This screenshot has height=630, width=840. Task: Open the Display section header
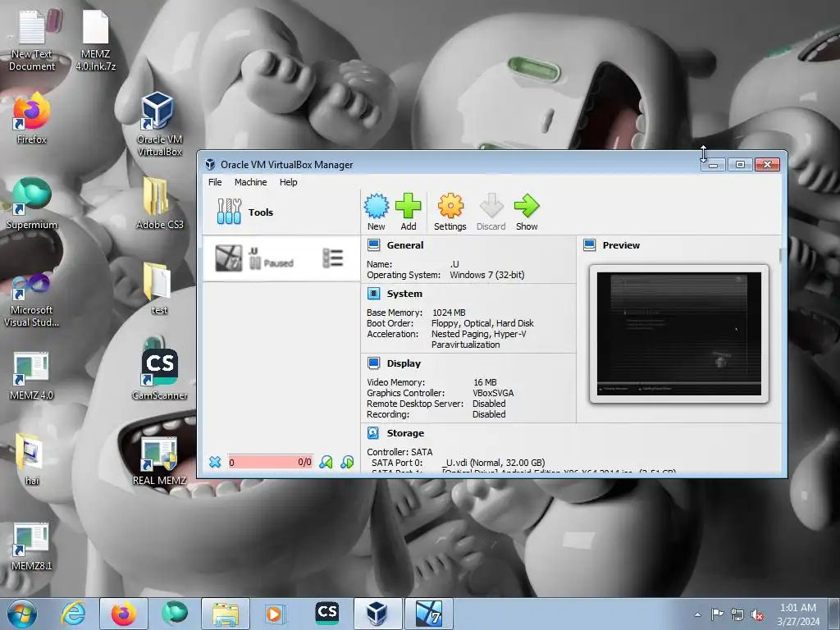tap(404, 363)
